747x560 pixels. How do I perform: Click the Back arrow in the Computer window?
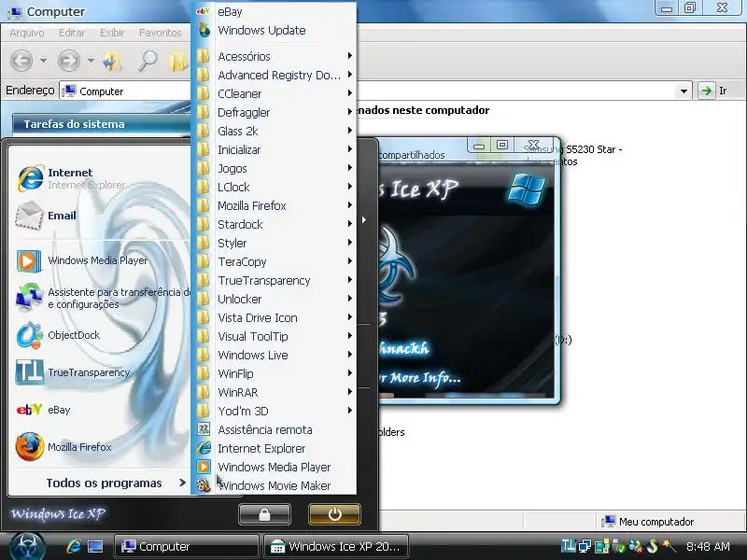[x=21, y=61]
